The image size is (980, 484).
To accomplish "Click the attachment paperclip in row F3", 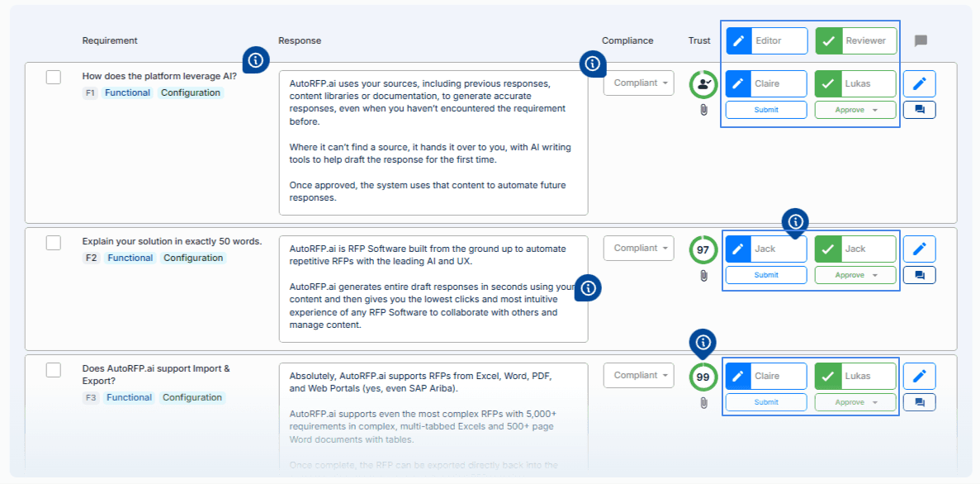I will click(x=703, y=403).
